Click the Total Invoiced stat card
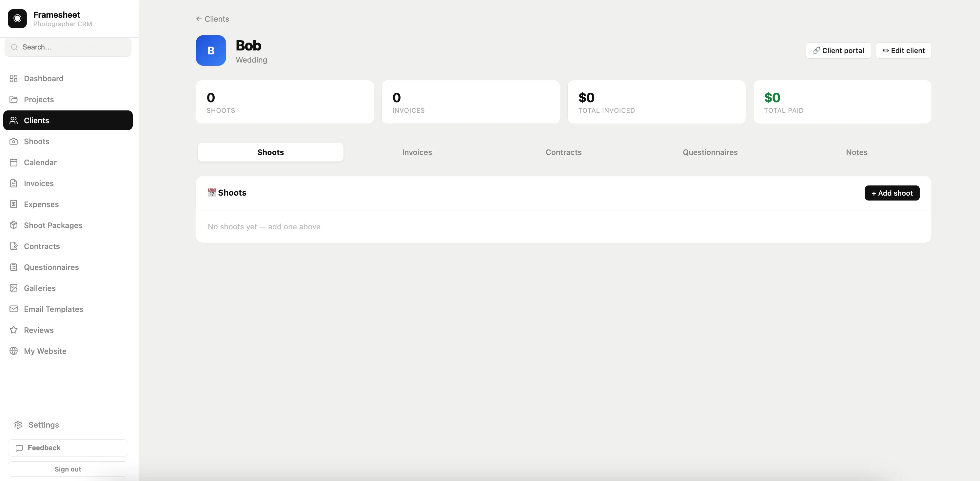Viewport: 980px width, 481px height. pyautogui.click(x=656, y=102)
